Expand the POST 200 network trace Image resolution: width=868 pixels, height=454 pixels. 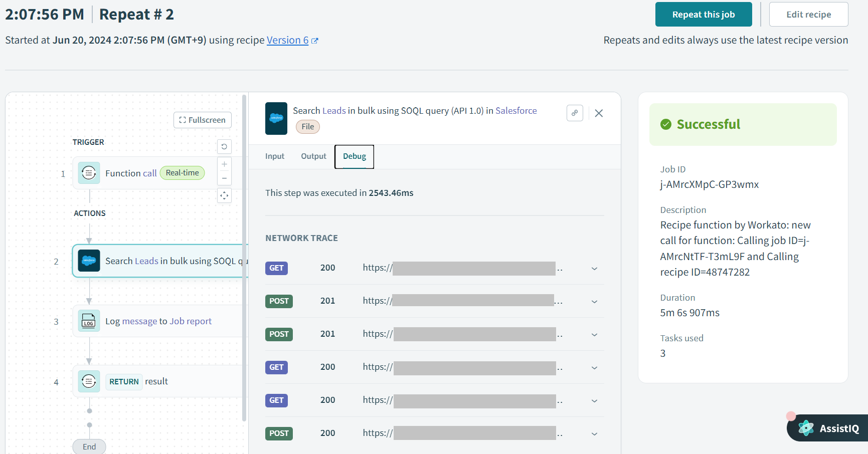point(594,434)
